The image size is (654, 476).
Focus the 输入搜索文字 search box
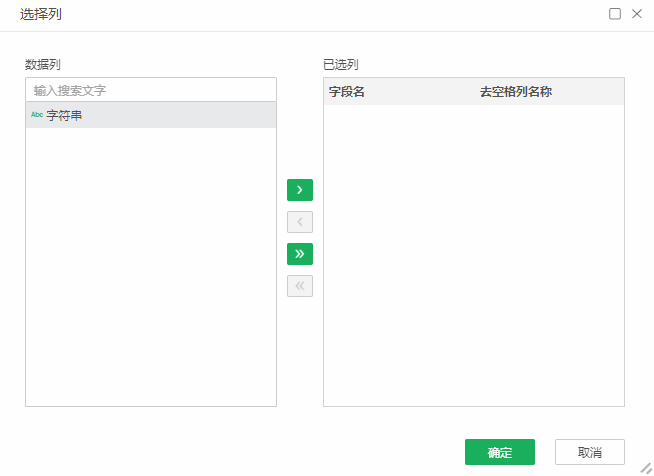(150, 90)
